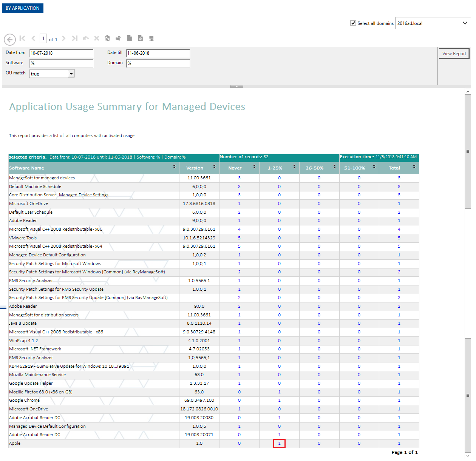Toggle the Select all domains checkbox

(x=353, y=23)
